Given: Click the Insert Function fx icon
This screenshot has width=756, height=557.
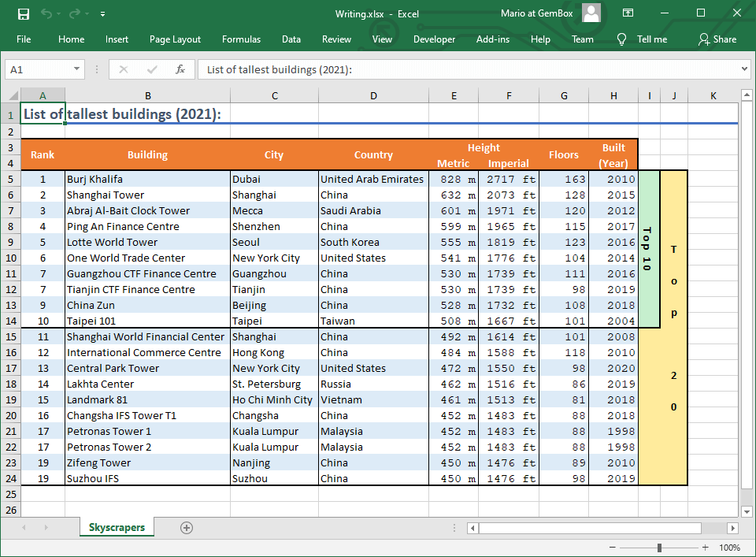Looking at the screenshot, I should click(180, 69).
